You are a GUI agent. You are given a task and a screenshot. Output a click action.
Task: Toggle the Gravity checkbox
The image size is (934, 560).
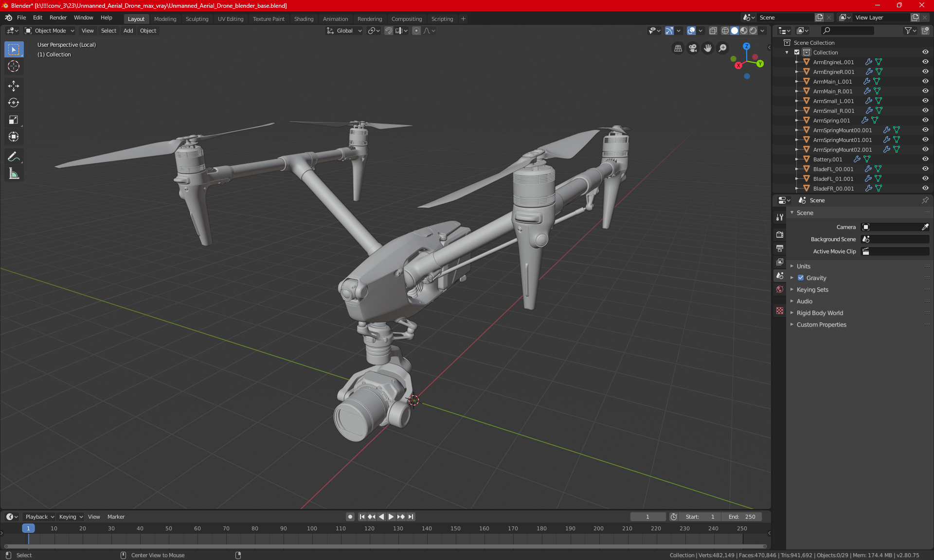[x=801, y=278]
